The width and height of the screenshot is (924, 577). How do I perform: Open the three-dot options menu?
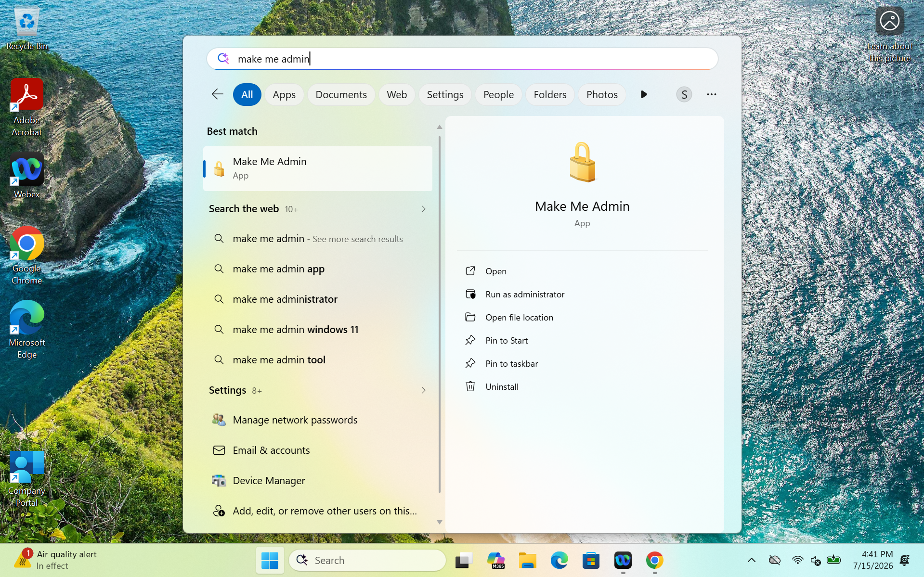[x=711, y=94]
